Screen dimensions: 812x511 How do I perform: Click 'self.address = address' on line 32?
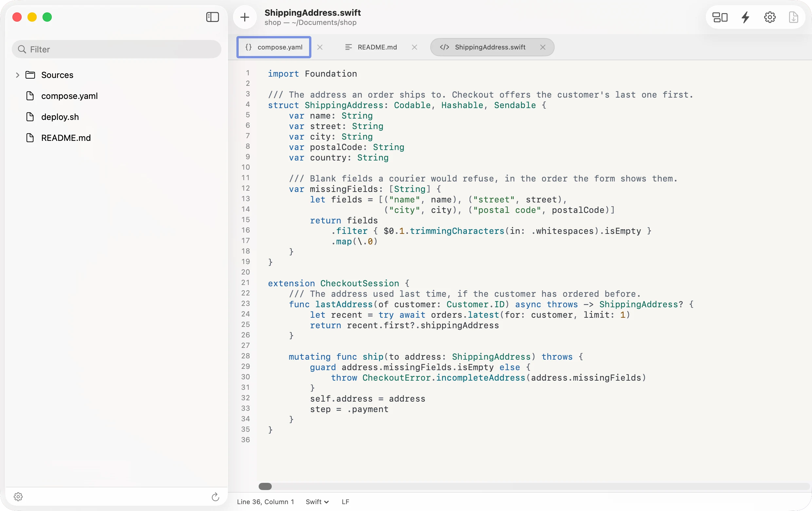tap(368, 399)
